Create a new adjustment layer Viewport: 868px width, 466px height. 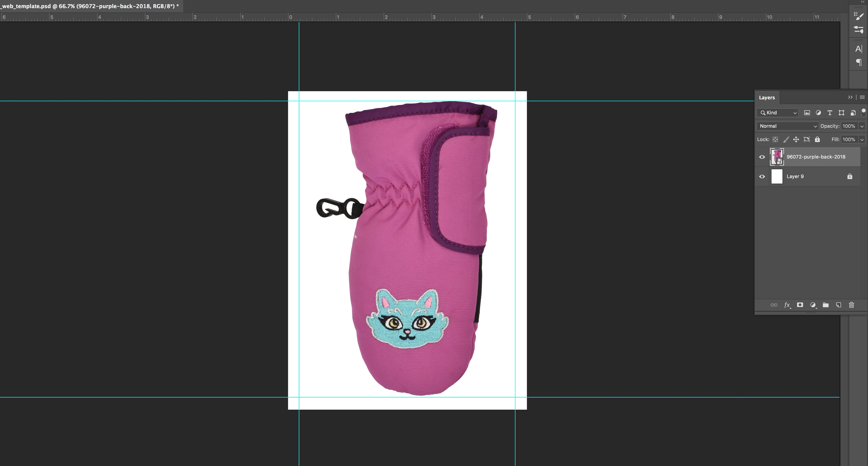coord(813,305)
